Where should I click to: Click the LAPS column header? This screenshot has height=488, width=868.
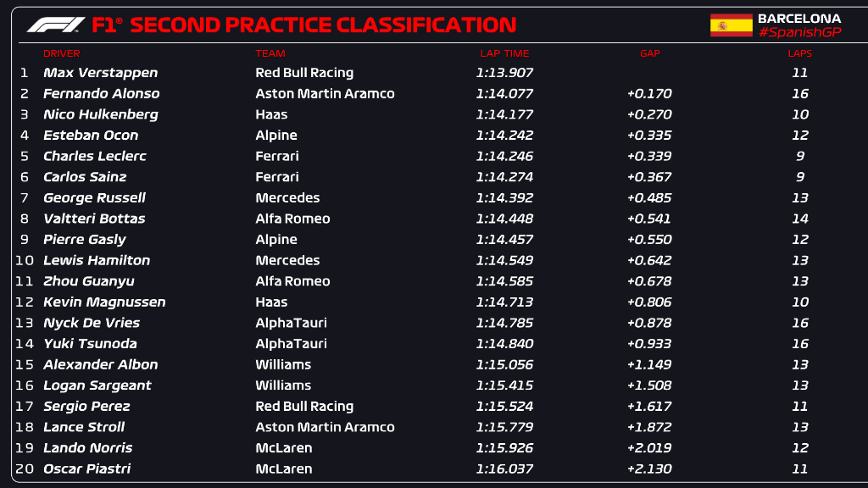pos(799,54)
